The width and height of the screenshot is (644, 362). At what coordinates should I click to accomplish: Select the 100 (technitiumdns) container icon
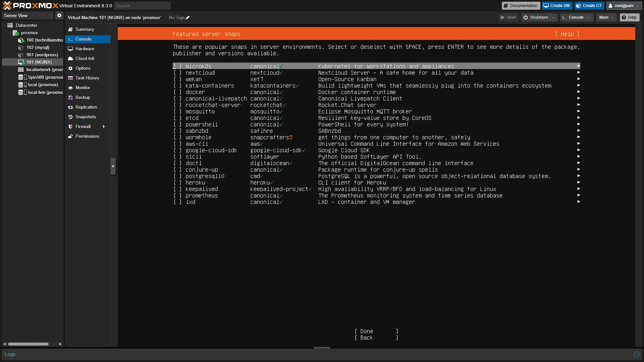[21, 40]
